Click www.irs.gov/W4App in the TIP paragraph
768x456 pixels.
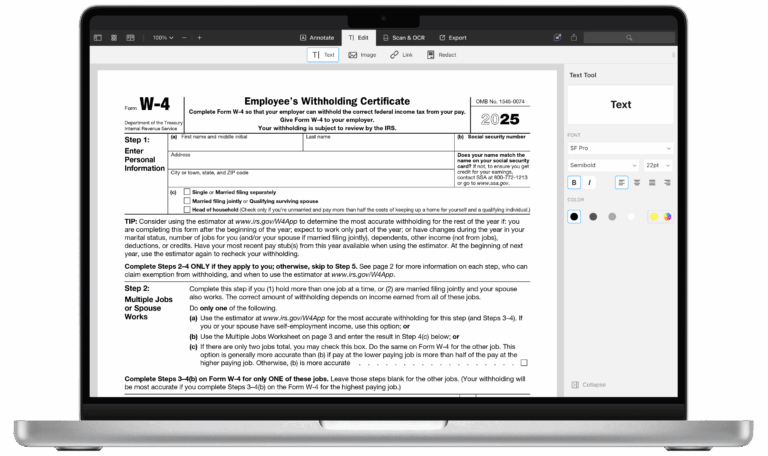tap(266, 221)
